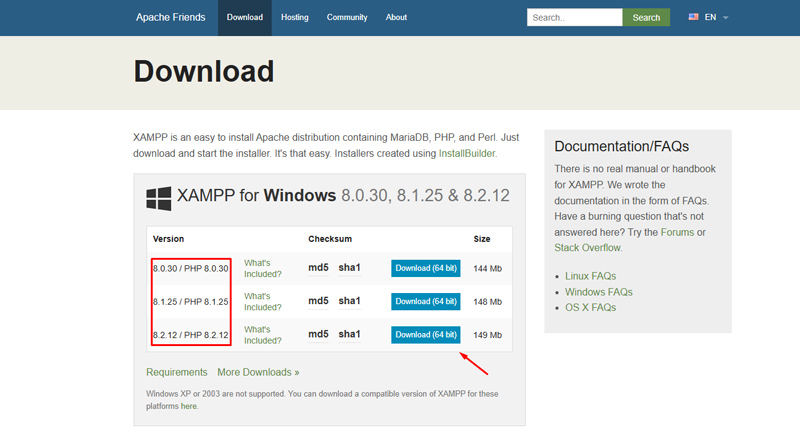This screenshot has width=800, height=432.
Task: Click the '148 Mb' size cell
Action: click(x=487, y=301)
